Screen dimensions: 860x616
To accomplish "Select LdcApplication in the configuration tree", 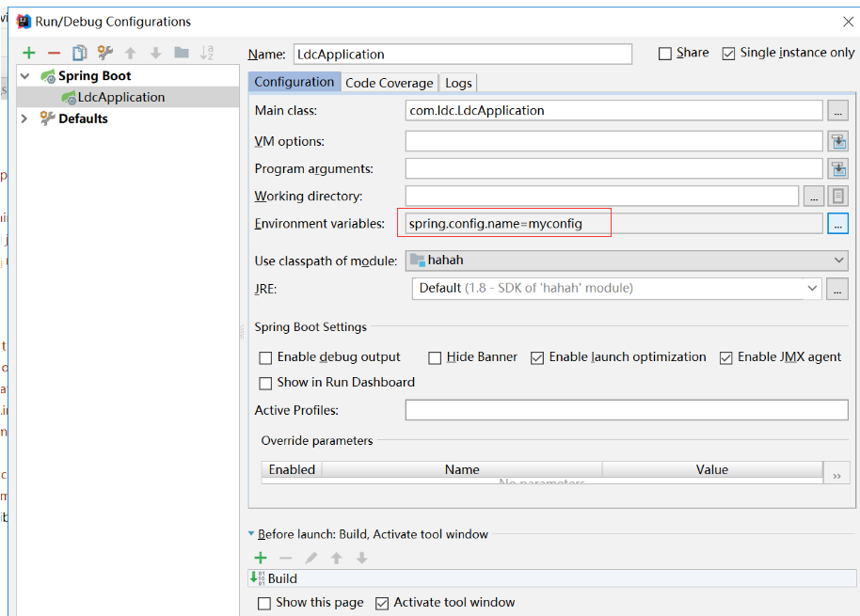I will coord(121,97).
